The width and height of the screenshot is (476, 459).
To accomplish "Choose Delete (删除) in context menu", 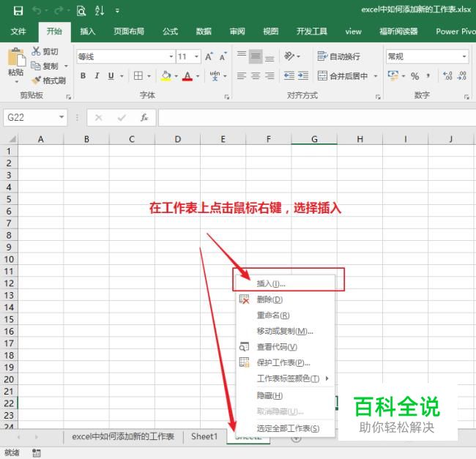I will click(x=285, y=299).
